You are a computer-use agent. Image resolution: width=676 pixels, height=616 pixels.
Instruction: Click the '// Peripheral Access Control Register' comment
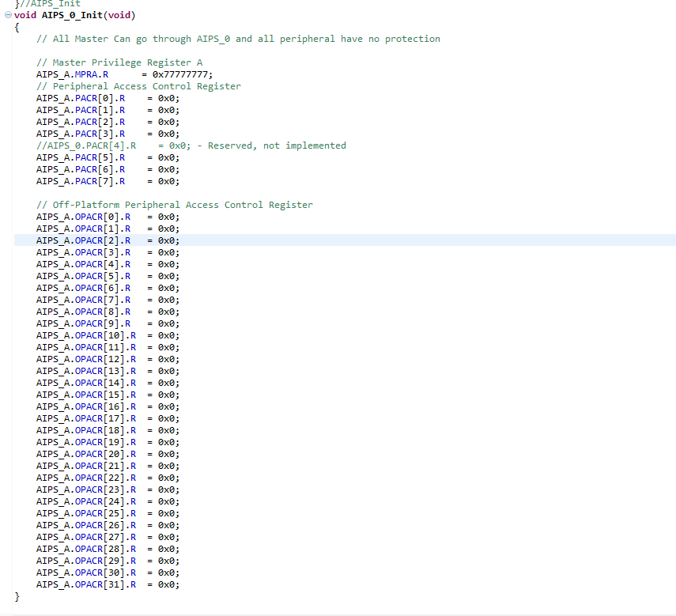click(x=138, y=86)
